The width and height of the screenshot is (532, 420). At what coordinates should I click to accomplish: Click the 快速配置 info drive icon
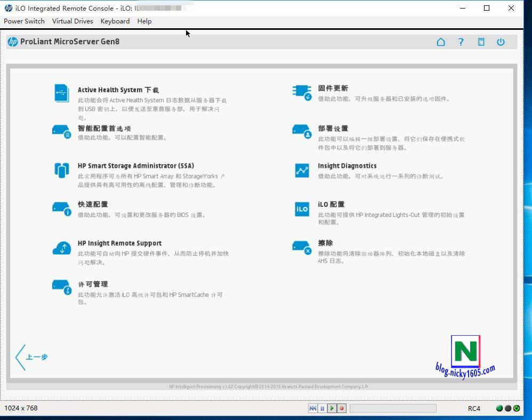coord(61,209)
